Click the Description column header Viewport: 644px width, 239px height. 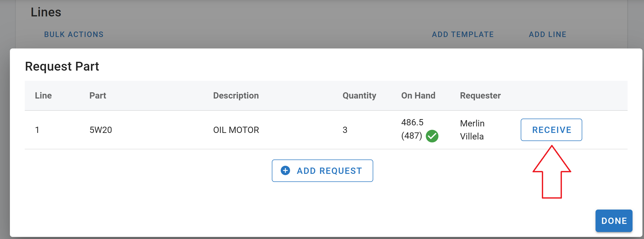[x=236, y=96]
